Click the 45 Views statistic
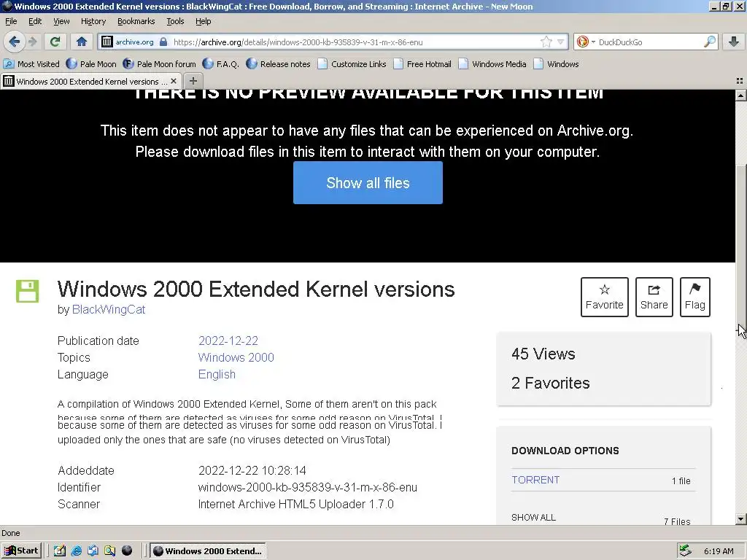Viewport: 747px width, 560px height. 543,354
